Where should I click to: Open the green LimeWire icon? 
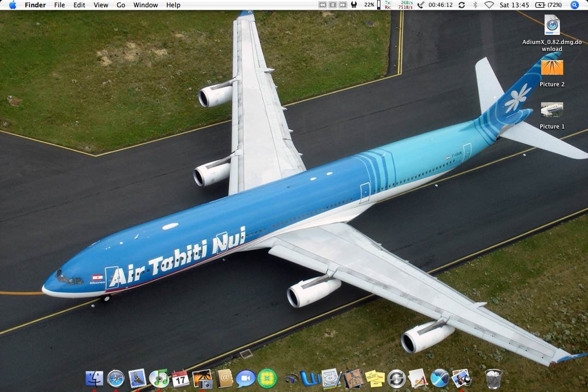coord(267,379)
